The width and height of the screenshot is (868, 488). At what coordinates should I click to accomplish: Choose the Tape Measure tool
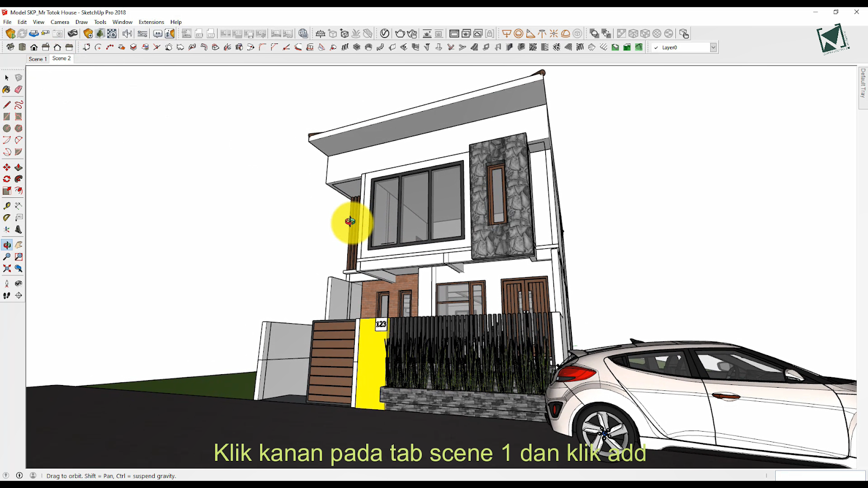(7, 206)
